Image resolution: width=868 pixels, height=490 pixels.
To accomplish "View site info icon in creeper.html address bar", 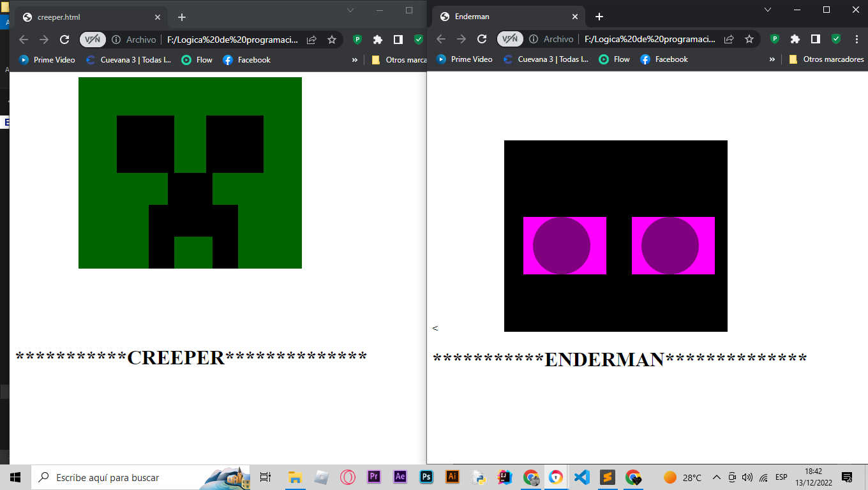I will (x=116, y=40).
